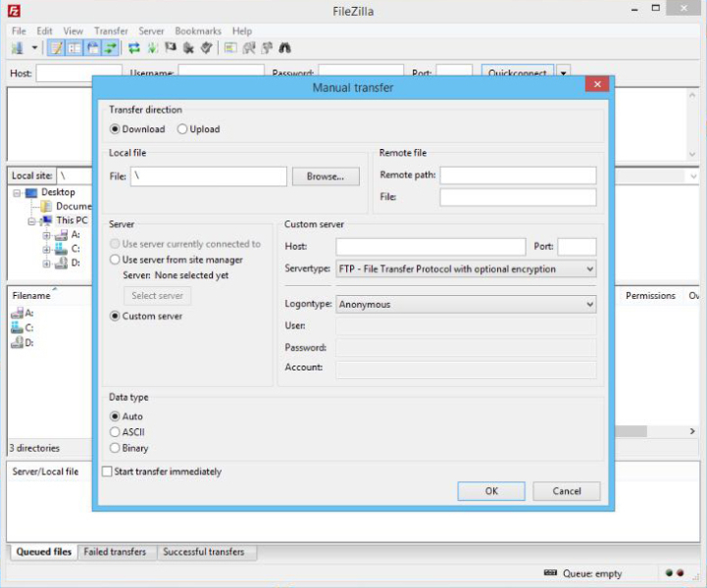Open the Bookmarks menu
Viewport: 707px width, 588px height.
pyautogui.click(x=197, y=31)
